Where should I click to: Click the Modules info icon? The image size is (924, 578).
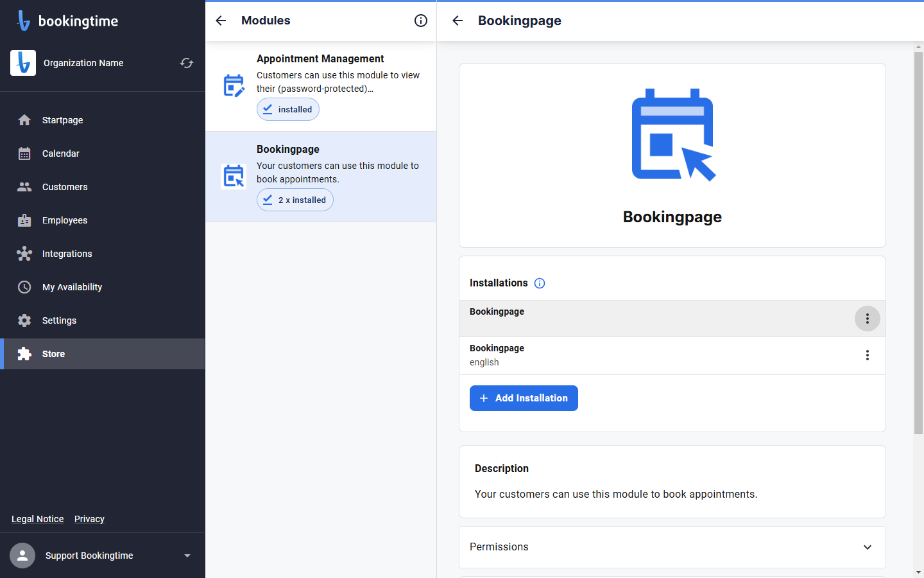point(421,21)
